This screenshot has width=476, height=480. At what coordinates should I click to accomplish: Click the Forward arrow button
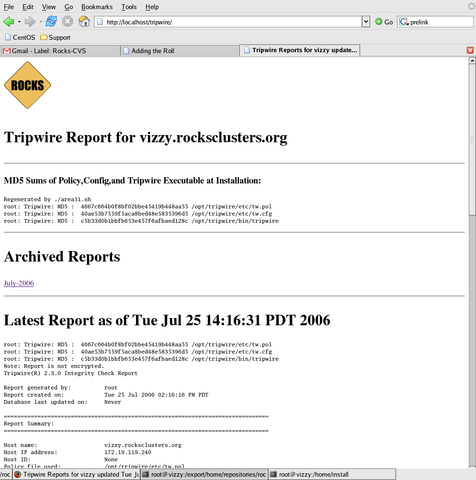[x=30, y=22]
